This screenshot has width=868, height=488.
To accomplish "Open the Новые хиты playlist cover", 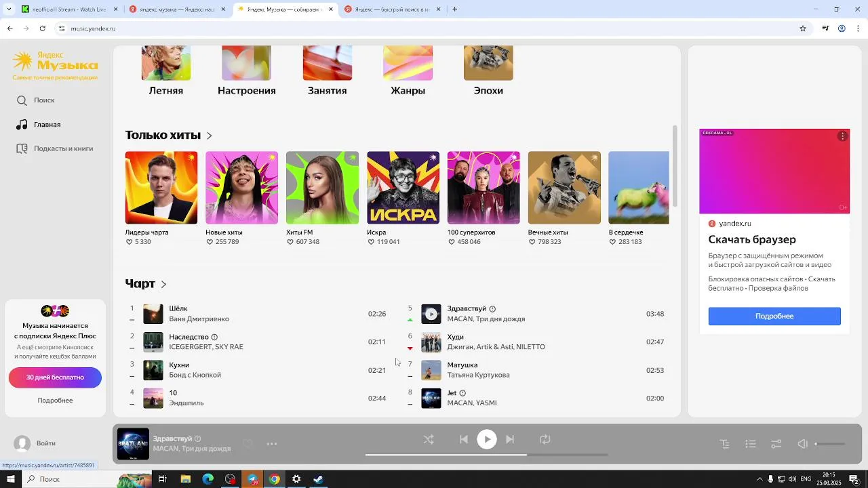I will tap(242, 188).
